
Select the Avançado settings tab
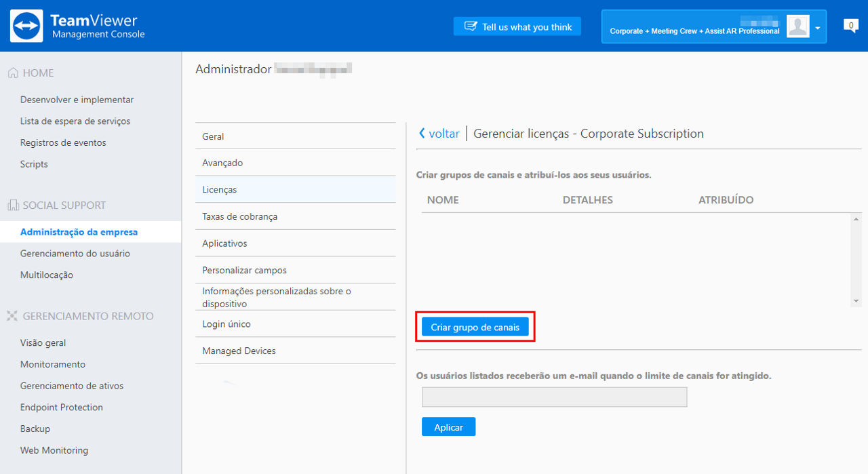(296, 163)
